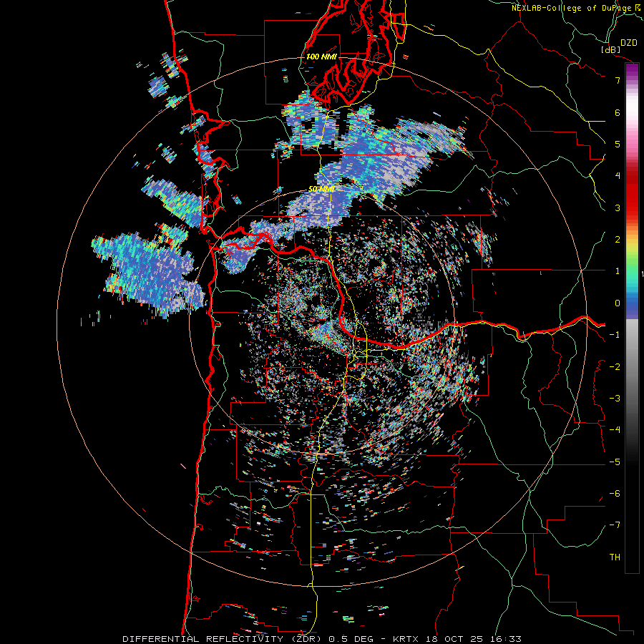Viewport: 644px width, 644px height.
Task: Click the legend value 4
Action: coord(617,176)
